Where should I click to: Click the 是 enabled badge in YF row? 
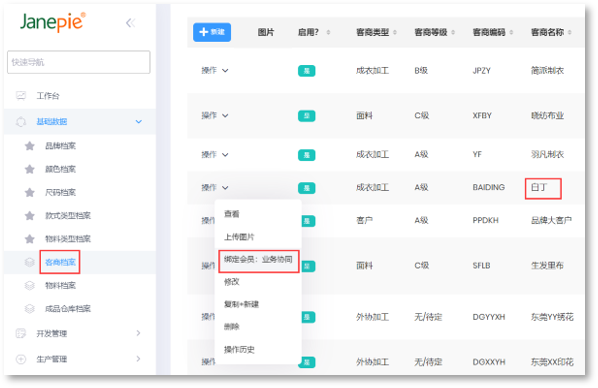tap(307, 155)
